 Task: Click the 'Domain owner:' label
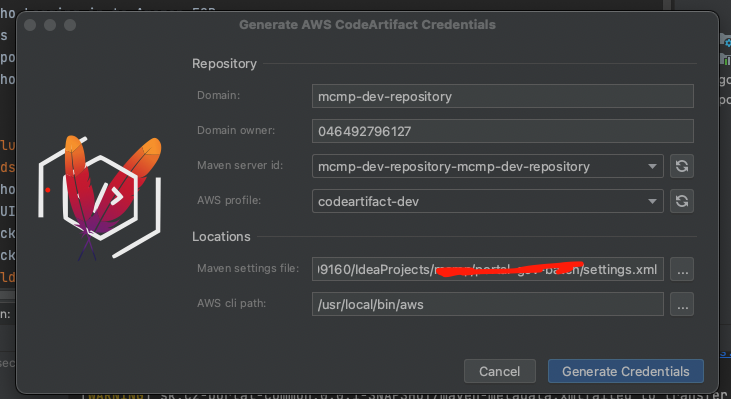click(236, 130)
